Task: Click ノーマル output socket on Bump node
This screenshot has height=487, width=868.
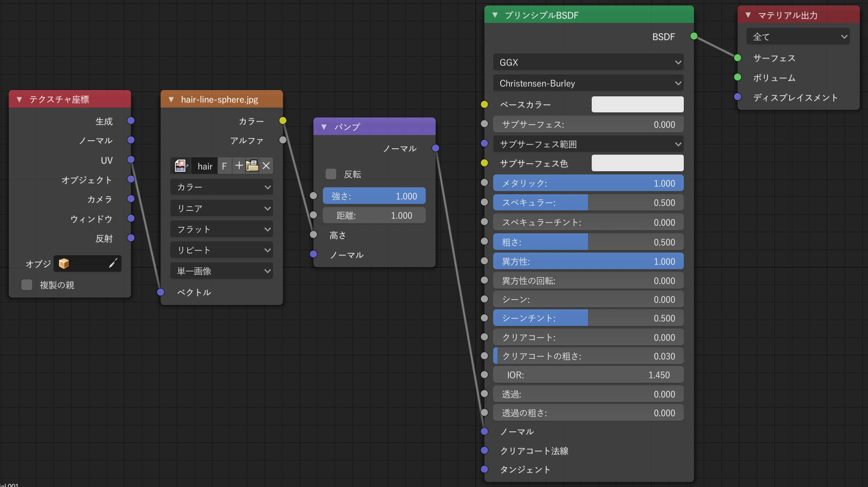Action: click(x=435, y=148)
